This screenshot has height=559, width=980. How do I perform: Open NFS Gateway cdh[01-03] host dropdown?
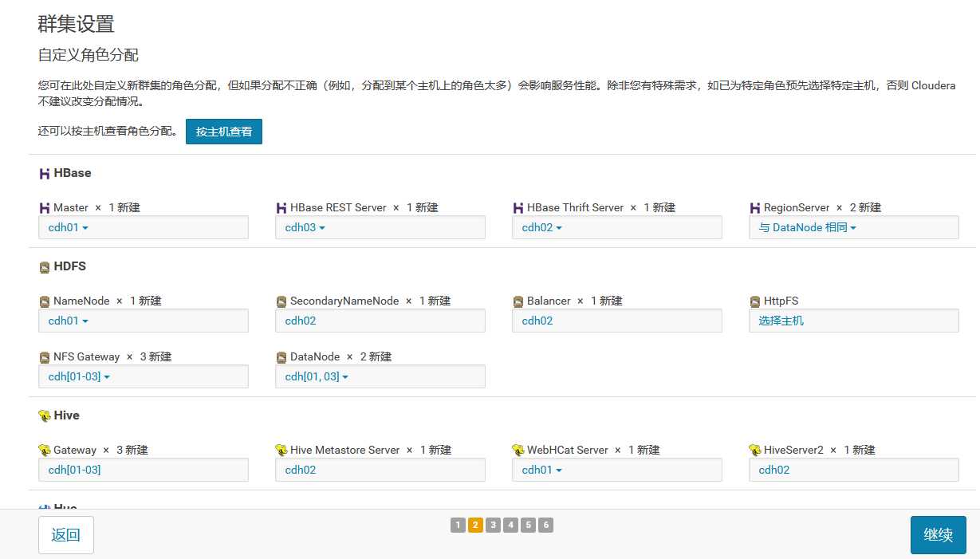click(79, 376)
